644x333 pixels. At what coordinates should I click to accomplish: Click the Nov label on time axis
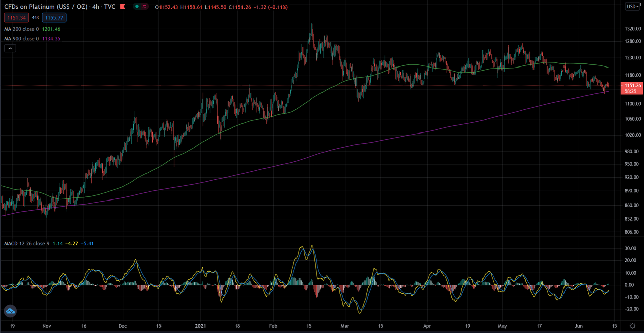tap(46, 326)
